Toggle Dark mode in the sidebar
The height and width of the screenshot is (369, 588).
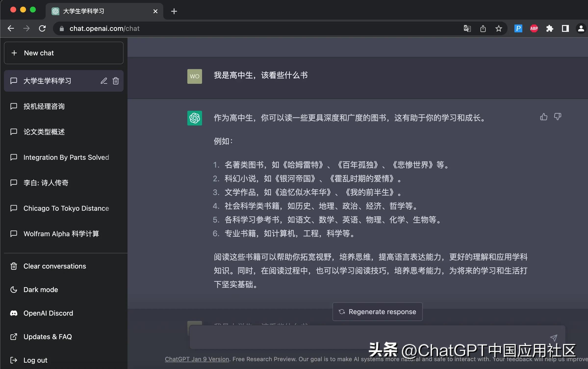pos(41,290)
